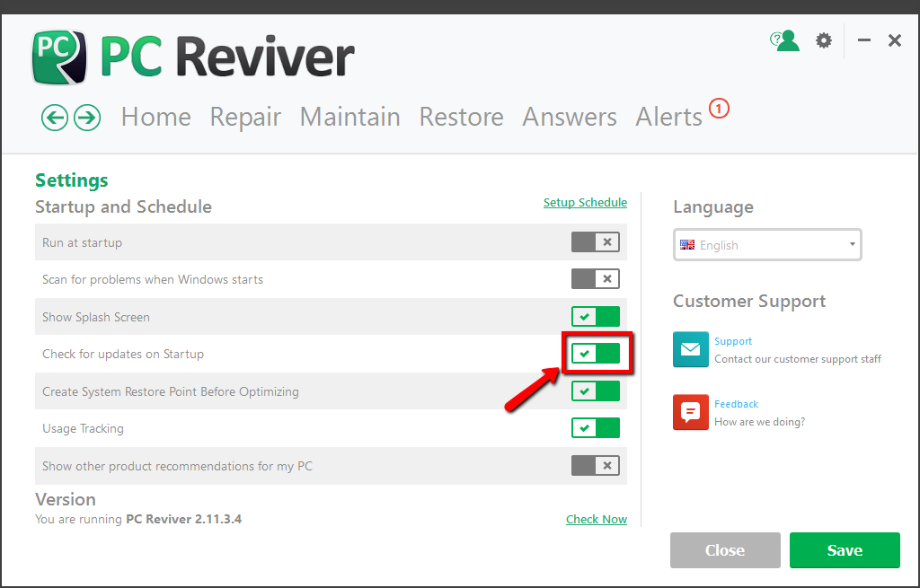Turn off Check for updates on Startup

596,354
